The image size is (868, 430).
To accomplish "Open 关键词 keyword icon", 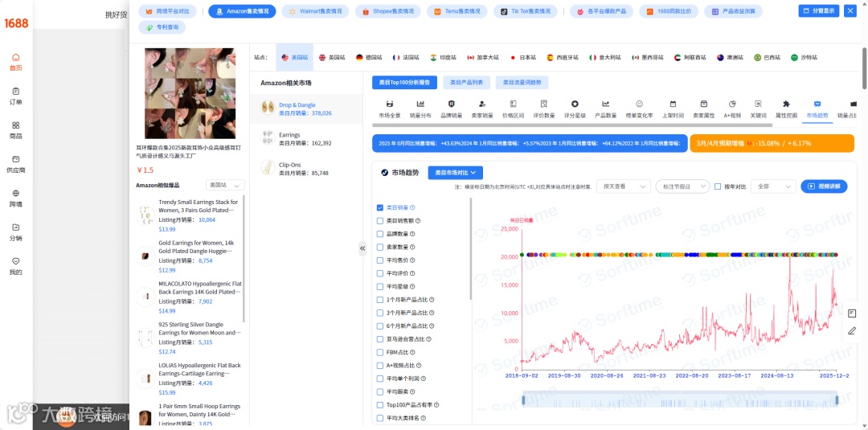I will [x=758, y=104].
